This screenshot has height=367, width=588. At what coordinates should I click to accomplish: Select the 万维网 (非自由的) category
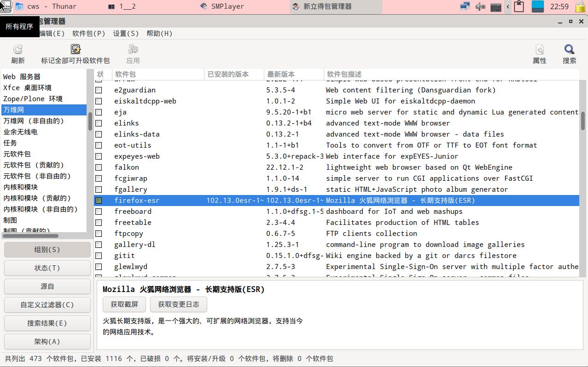click(x=43, y=121)
